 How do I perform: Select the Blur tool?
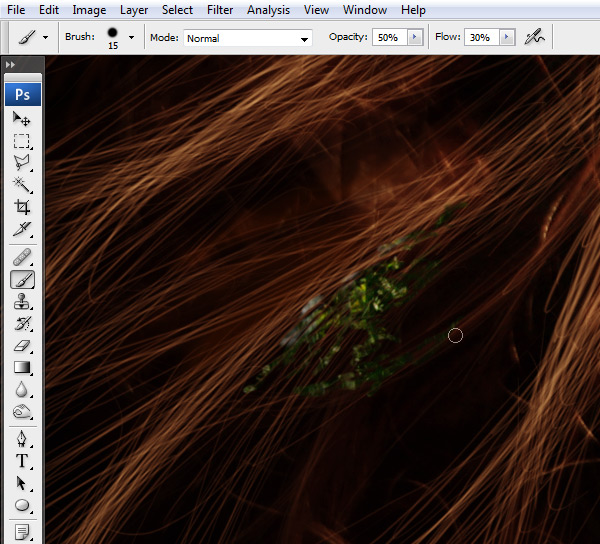22,390
